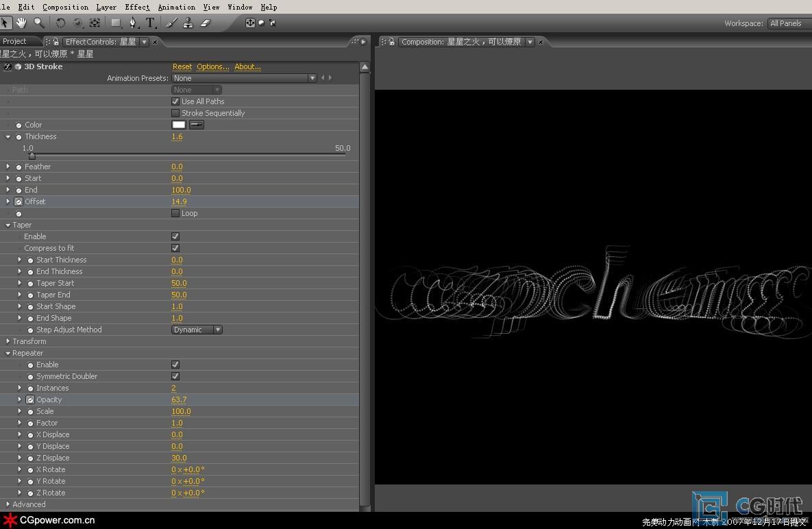
Task: Enable the Loop checkbox
Action: pyautogui.click(x=175, y=213)
